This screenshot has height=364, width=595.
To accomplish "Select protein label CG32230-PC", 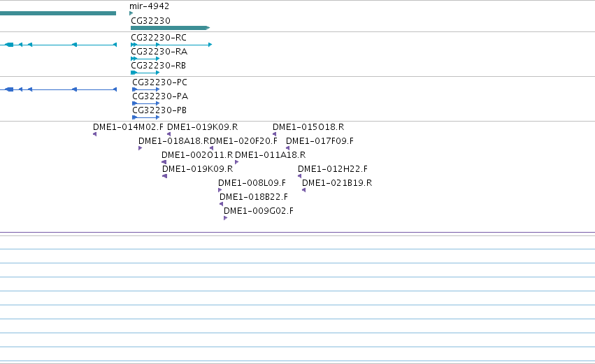I will 159,82.
